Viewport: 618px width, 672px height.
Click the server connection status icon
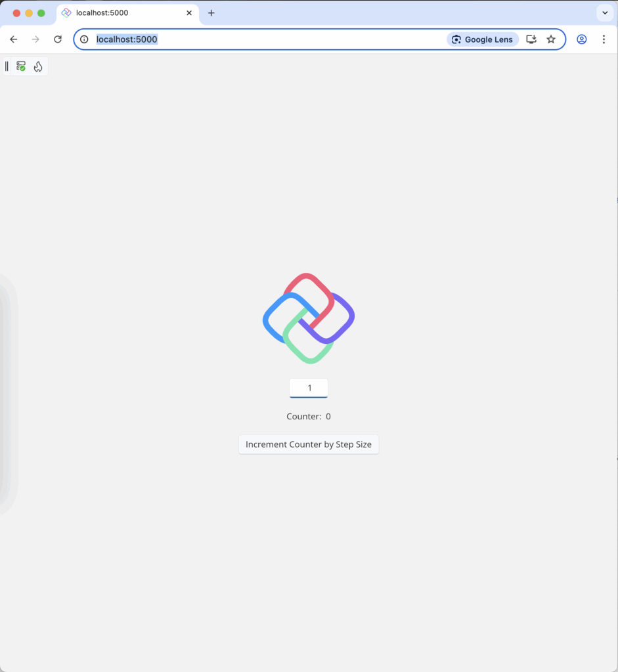tap(21, 66)
